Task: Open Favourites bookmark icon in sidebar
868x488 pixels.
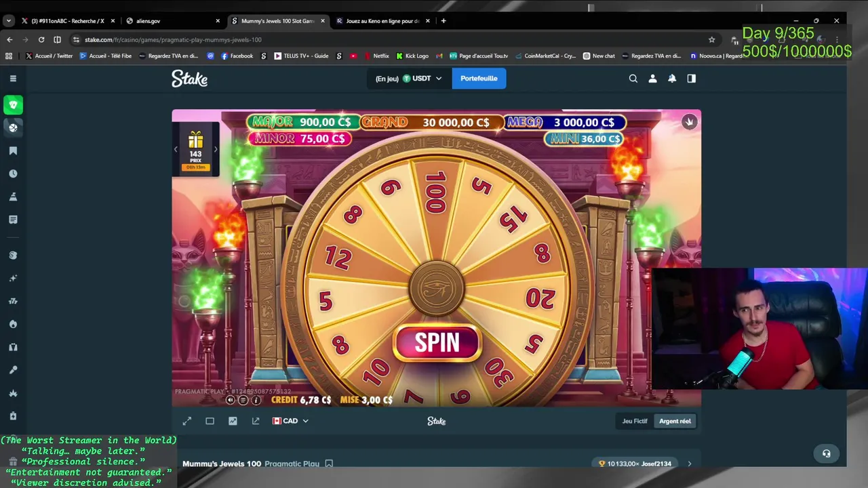Action: (x=13, y=150)
